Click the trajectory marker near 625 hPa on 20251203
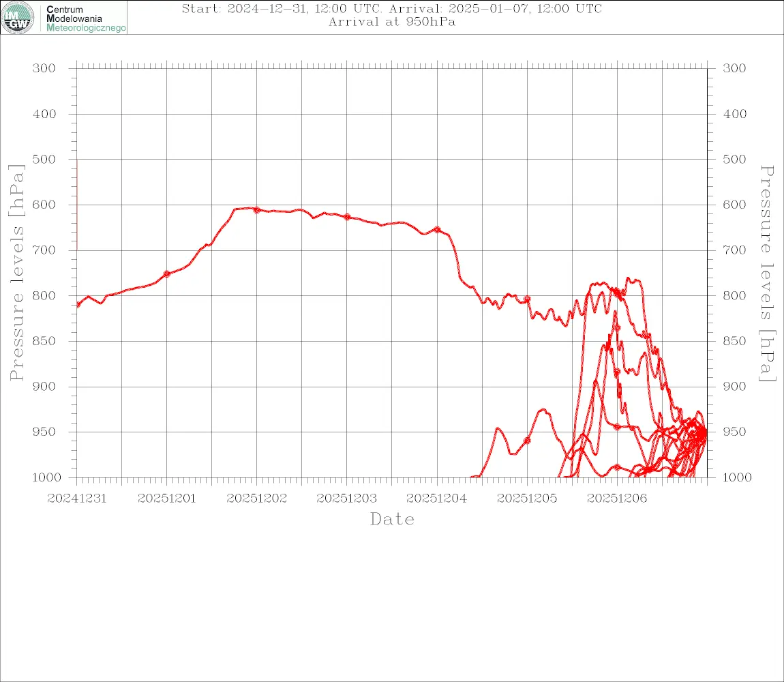784x682 pixels. pos(347,217)
